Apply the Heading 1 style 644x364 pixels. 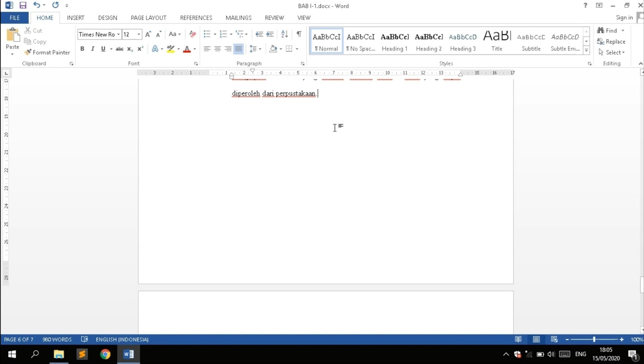(394, 41)
